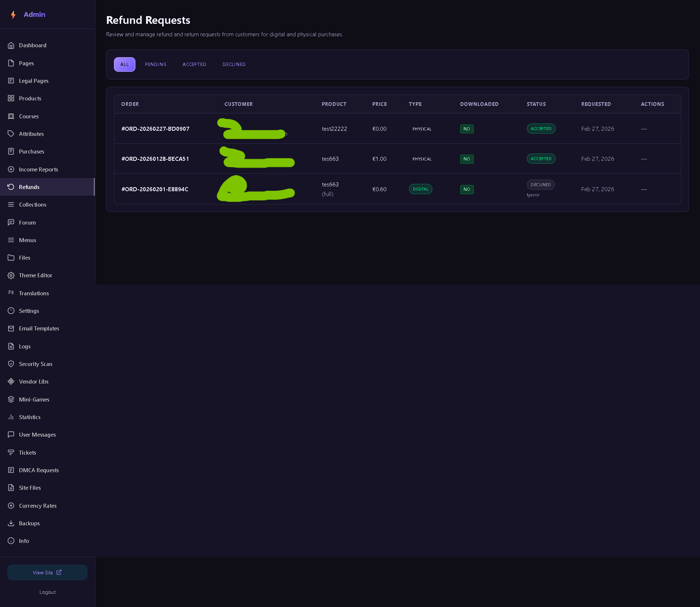Click the Theme Editor gear icon
Image resolution: width=700 pixels, height=607 pixels.
click(11, 275)
